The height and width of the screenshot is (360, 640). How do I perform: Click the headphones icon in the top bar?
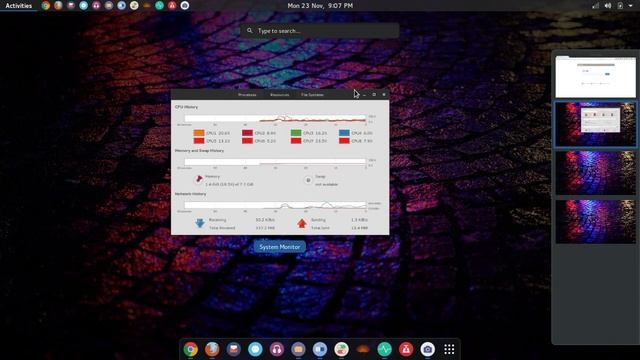pyautogui.click(x=96, y=6)
